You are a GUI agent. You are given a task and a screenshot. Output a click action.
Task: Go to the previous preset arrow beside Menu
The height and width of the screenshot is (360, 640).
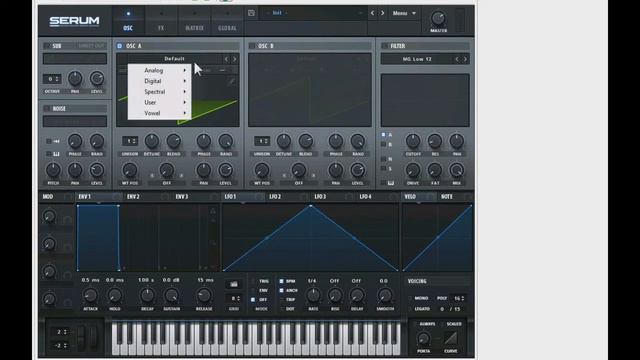[x=372, y=13]
